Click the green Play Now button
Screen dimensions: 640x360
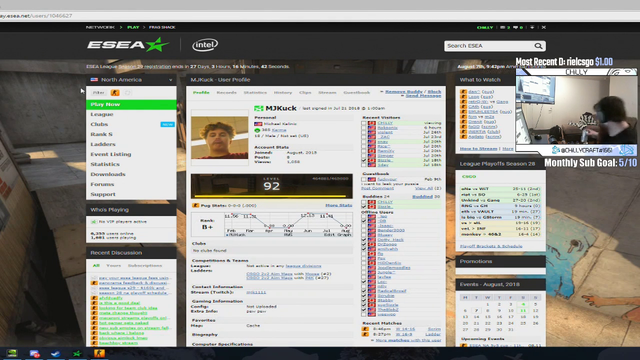[131, 104]
